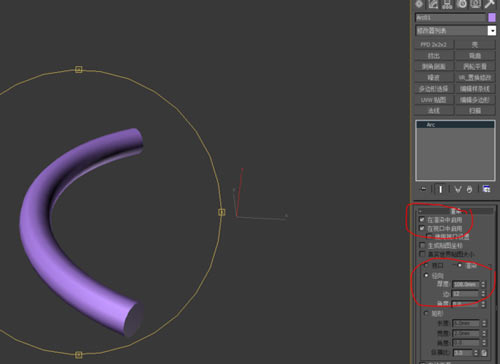Check 生成贴图坐标 generate mapping coords
Viewport: 500px width, 364px height.
coord(422,245)
